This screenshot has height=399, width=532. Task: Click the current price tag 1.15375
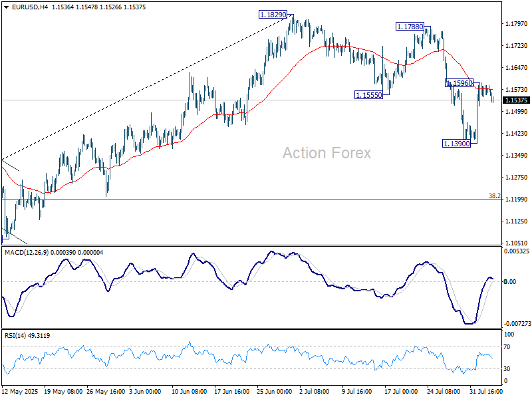pyautogui.click(x=517, y=100)
